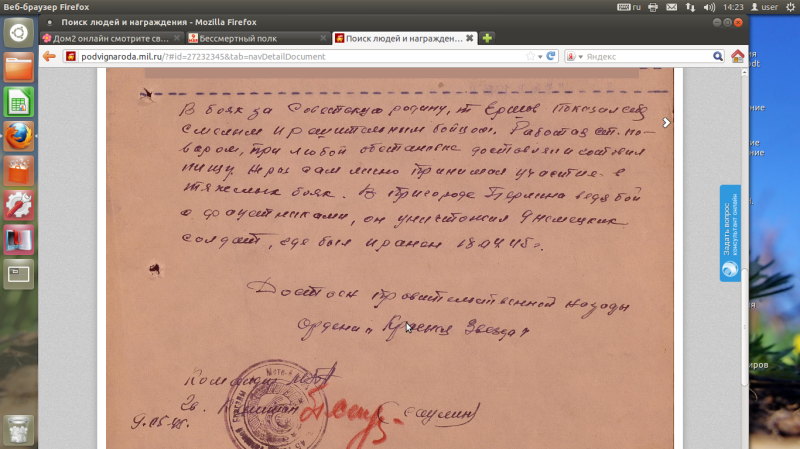Open a new tab with plus button

tap(487, 38)
